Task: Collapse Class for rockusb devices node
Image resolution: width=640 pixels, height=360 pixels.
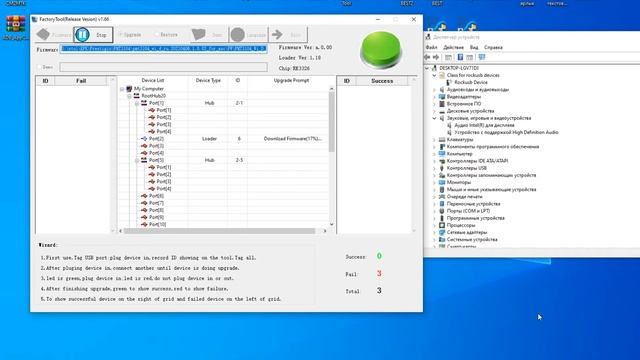Action: click(434, 76)
